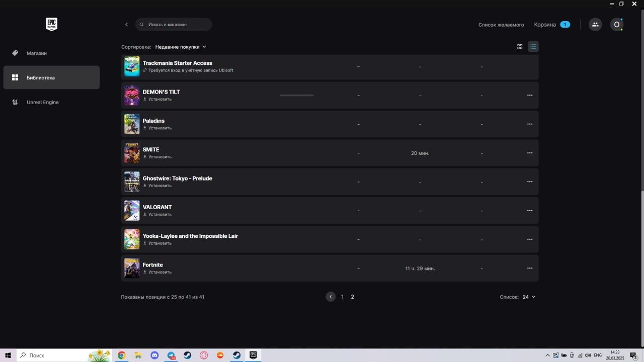644x362 pixels.
Task: Open the Windows Start menu
Action: (x=8, y=355)
